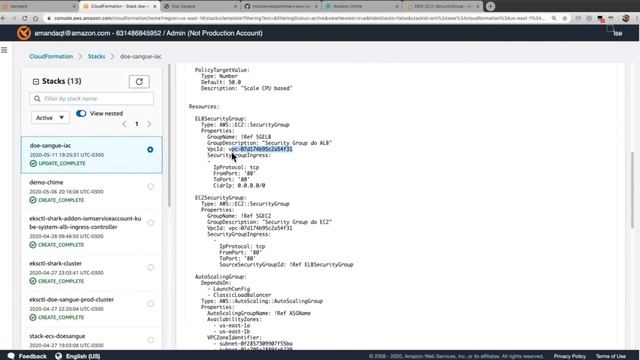Click 'ELBSecurityGroup:' heading in template
The width and height of the screenshot is (640, 360).
220,119
